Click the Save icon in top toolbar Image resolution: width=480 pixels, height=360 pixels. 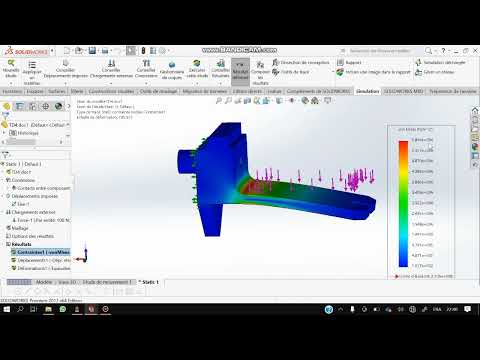92,51
